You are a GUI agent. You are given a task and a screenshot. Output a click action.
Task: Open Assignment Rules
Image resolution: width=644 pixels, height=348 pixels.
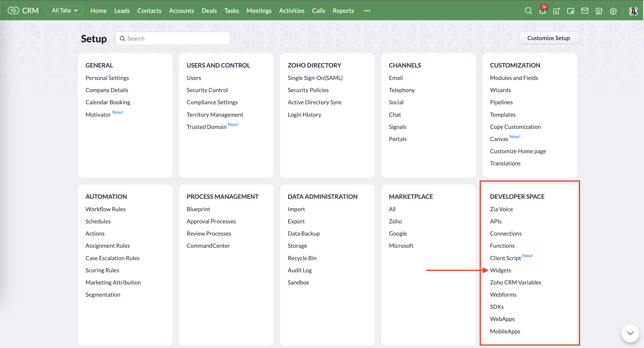pos(108,246)
